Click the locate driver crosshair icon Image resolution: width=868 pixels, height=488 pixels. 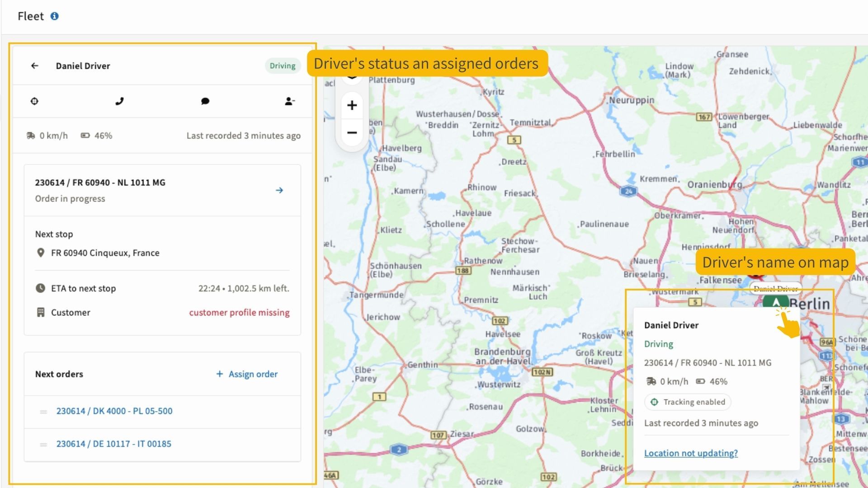(x=34, y=101)
